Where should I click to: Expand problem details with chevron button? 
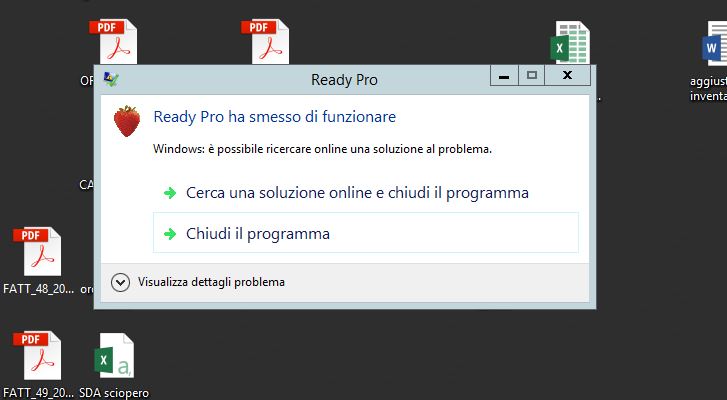(120, 282)
